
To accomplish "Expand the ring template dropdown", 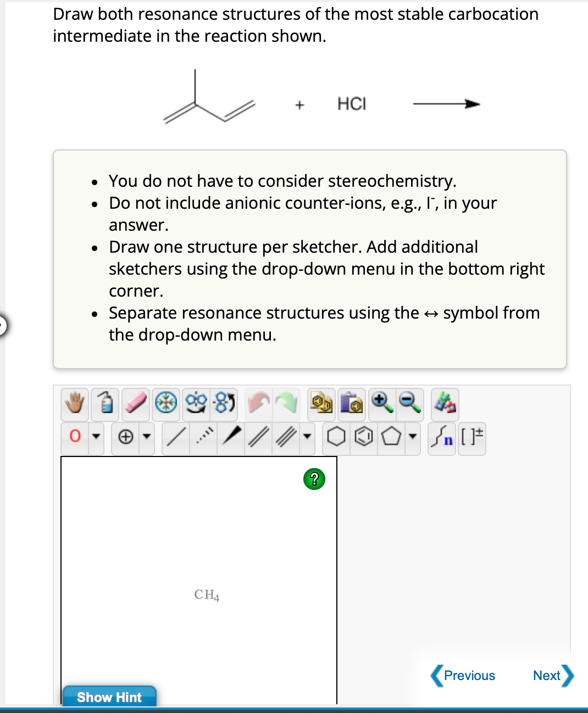I will (412, 438).
